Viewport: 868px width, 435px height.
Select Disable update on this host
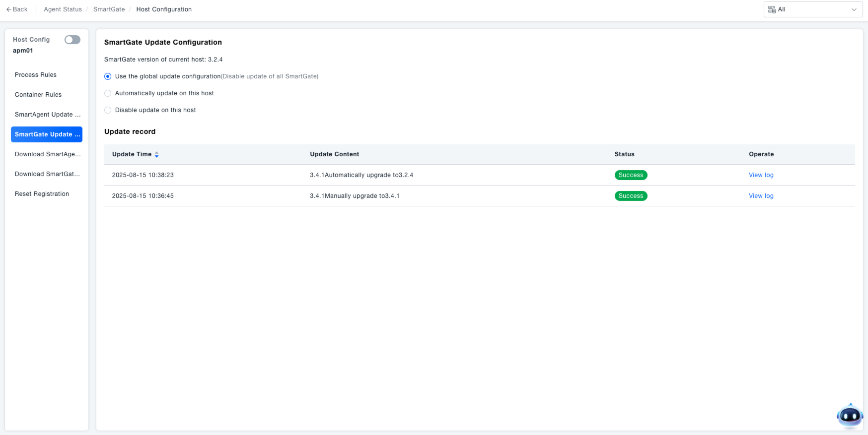coord(108,110)
